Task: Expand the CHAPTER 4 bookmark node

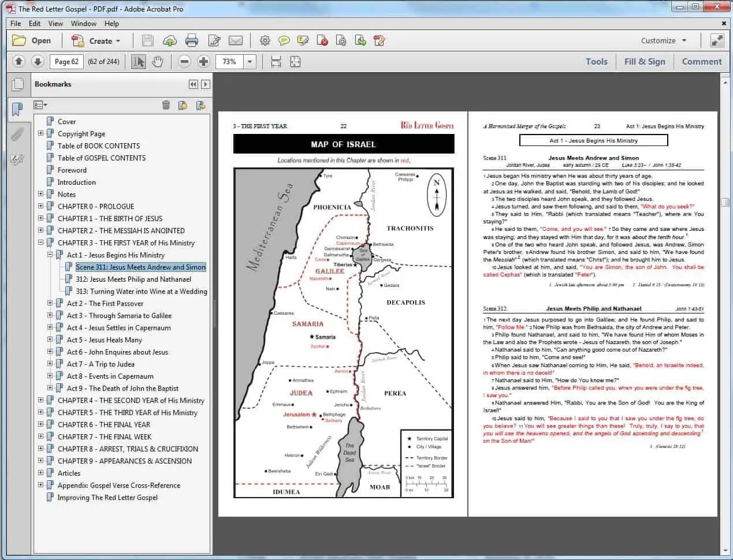Action: pyautogui.click(x=41, y=400)
